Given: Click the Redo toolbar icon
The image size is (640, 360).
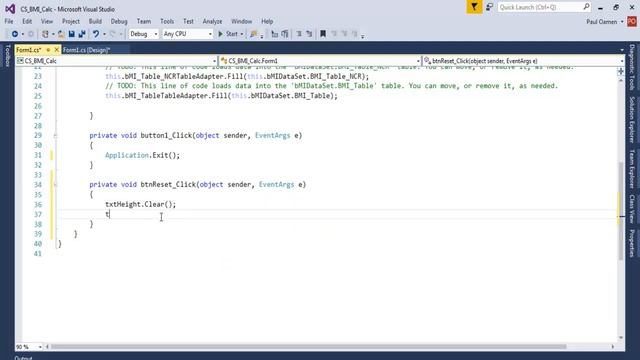Looking at the screenshot, I should coord(113,34).
